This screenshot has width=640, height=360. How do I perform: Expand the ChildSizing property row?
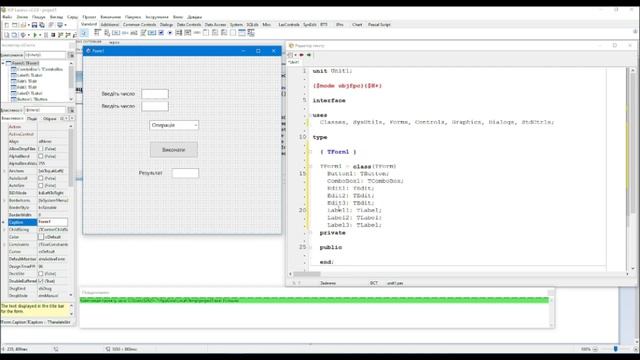tap(4, 230)
